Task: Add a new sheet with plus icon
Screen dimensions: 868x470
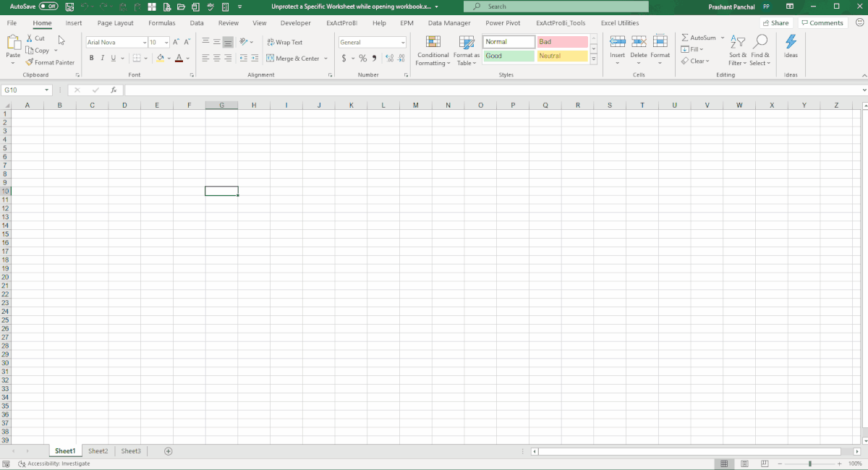Action: pyautogui.click(x=169, y=451)
